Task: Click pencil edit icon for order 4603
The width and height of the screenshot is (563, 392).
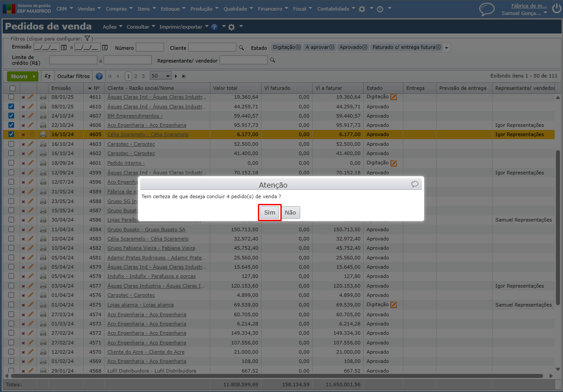Action: click(x=30, y=144)
